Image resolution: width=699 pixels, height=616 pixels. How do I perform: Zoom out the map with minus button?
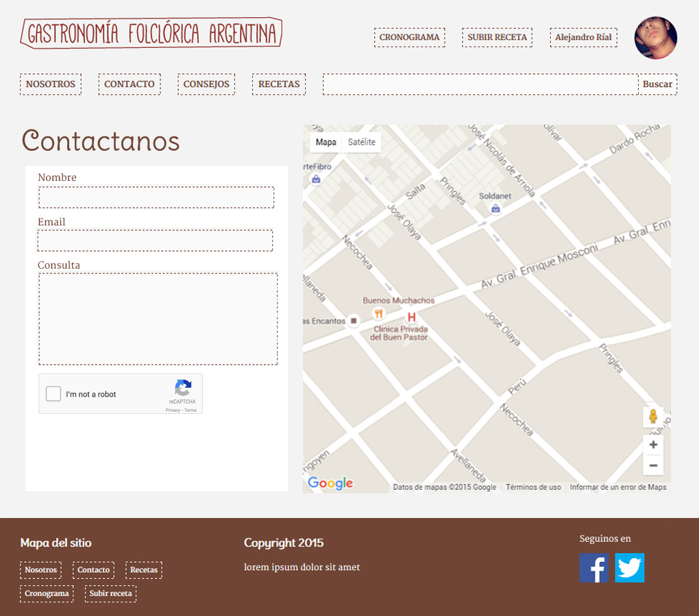653,466
